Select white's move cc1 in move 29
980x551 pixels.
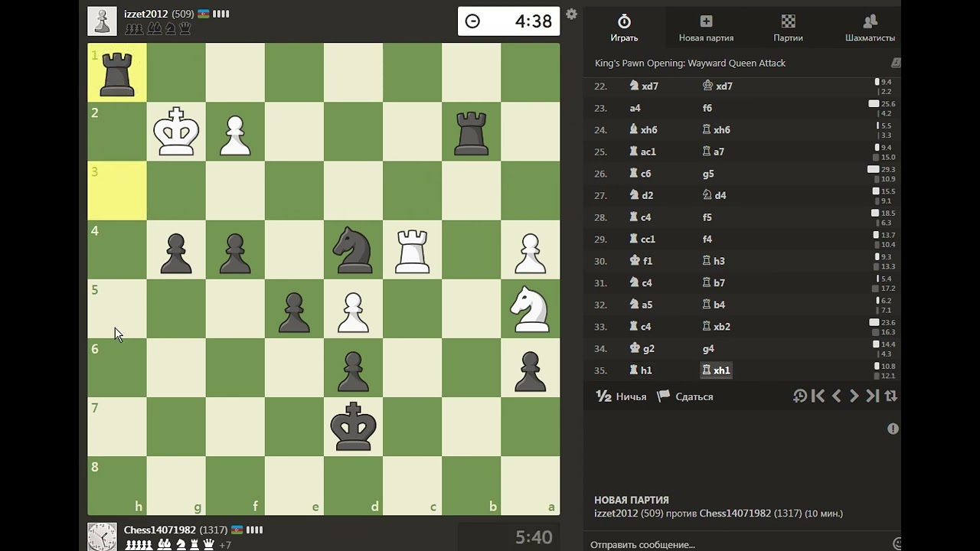tap(642, 239)
